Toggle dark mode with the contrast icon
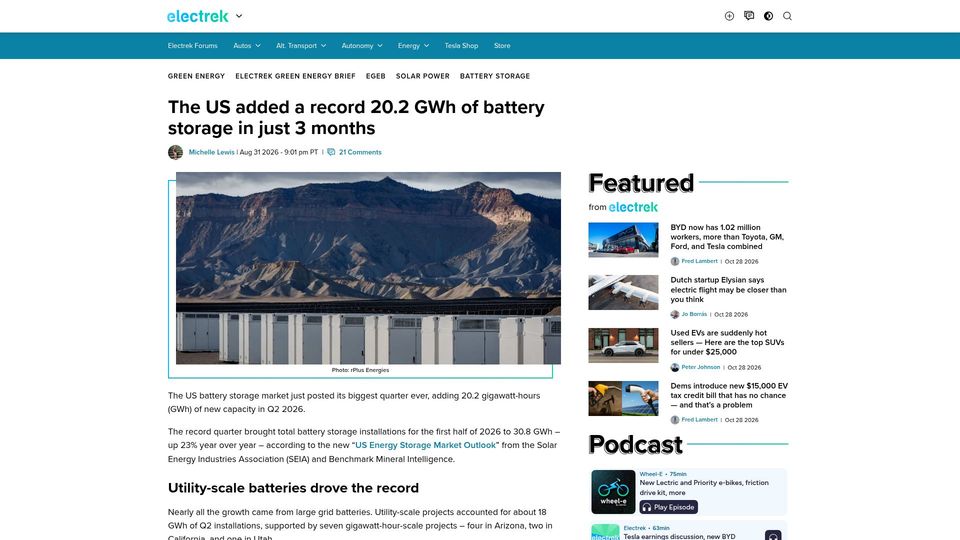The width and height of the screenshot is (960, 540). click(768, 16)
